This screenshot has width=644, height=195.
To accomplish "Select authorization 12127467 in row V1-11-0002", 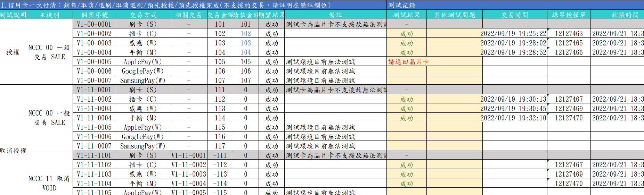I will tap(569, 99).
